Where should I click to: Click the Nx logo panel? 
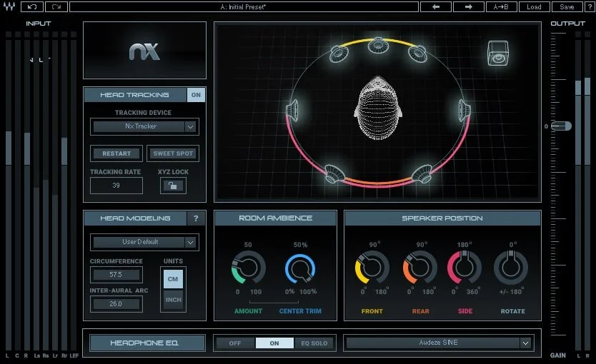[x=144, y=51]
